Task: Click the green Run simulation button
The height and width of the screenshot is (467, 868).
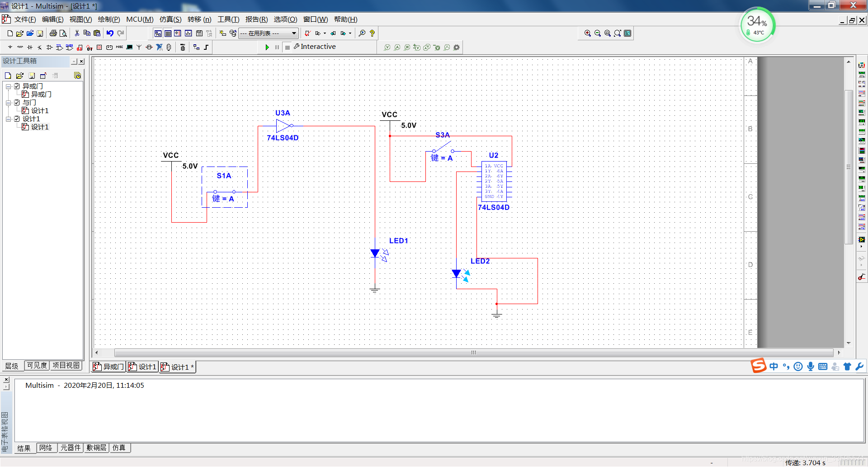Action: coord(267,47)
